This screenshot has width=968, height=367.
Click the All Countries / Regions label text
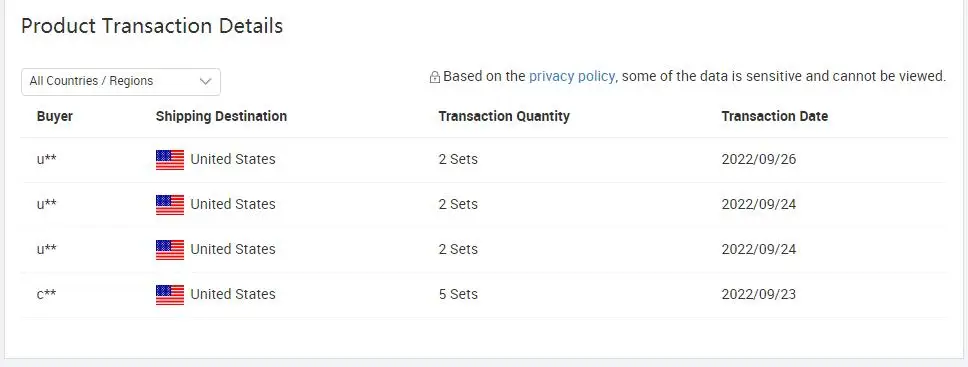point(91,81)
